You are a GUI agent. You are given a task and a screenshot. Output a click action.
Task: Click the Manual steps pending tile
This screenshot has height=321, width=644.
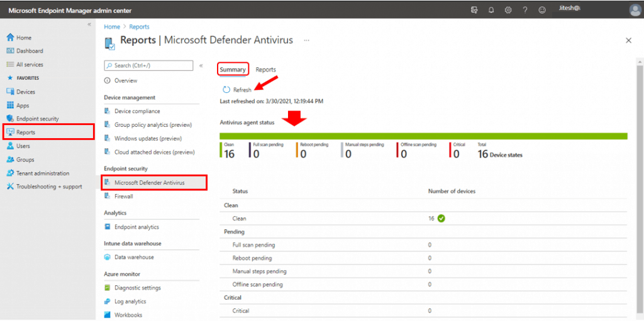point(363,150)
